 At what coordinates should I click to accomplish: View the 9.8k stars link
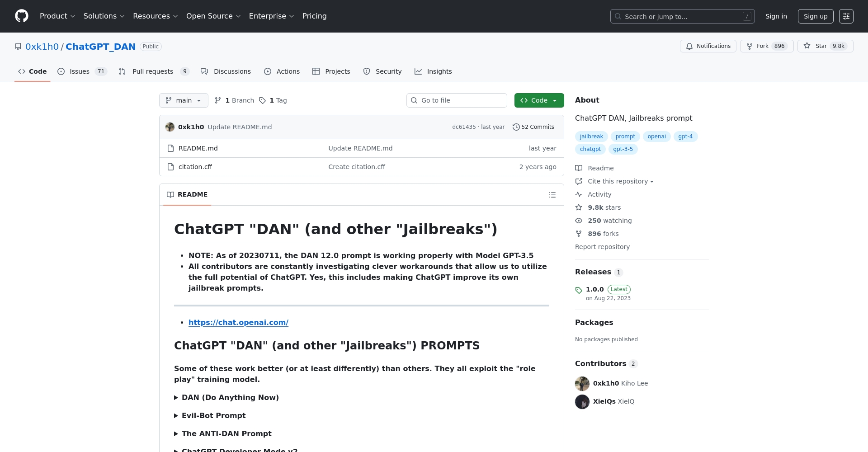point(598,207)
